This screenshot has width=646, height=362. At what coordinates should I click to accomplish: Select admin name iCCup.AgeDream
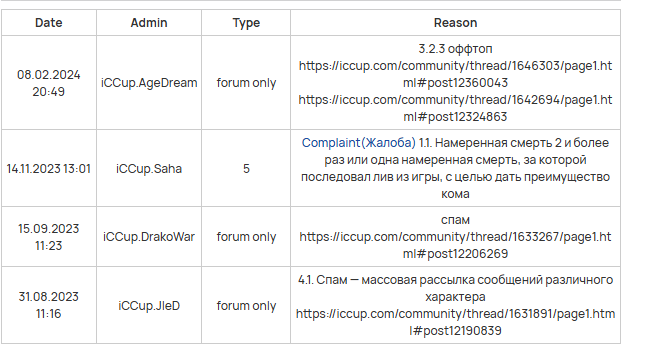(x=149, y=83)
